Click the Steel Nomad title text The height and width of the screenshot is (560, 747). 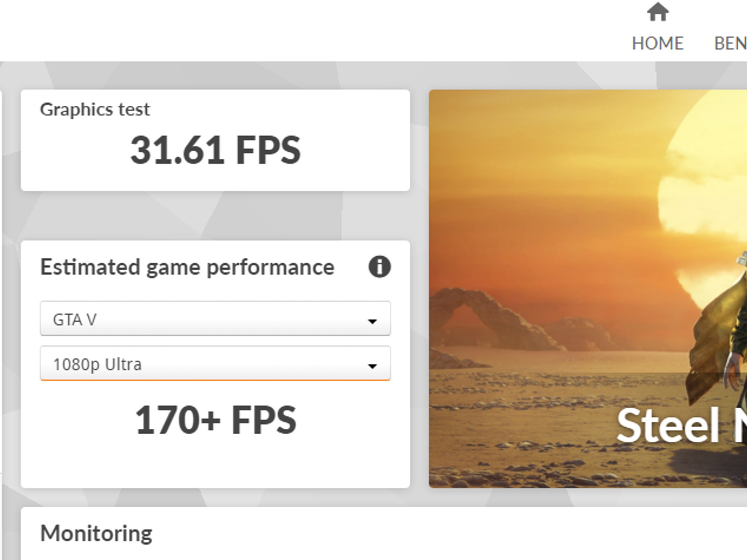tap(681, 425)
